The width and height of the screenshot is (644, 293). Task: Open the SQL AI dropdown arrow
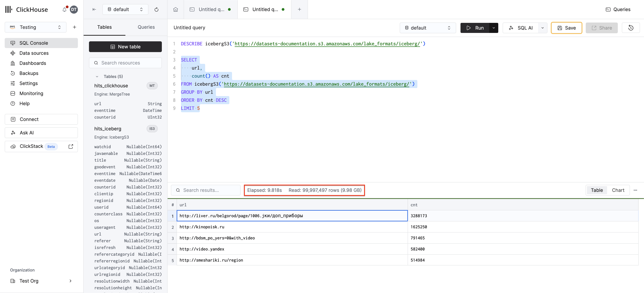tap(542, 28)
